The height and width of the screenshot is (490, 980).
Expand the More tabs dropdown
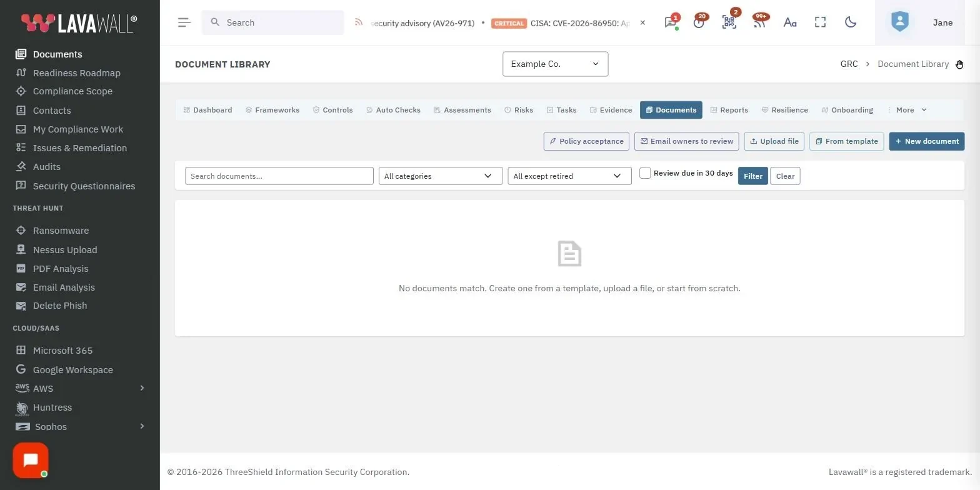coord(907,110)
